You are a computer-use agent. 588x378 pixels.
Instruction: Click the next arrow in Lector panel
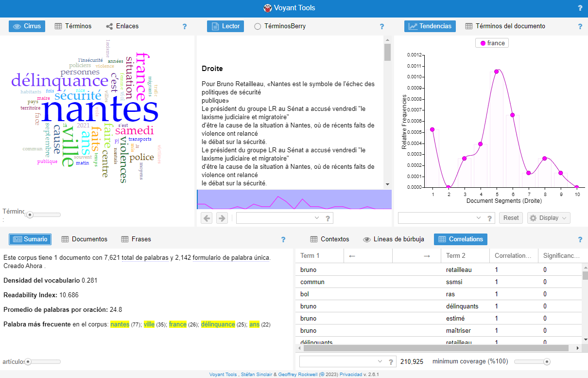(222, 218)
